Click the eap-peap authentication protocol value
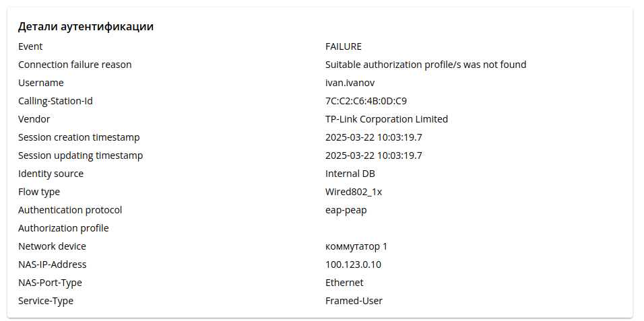The width and height of the screenshot is (644, 321). (346, 210)
